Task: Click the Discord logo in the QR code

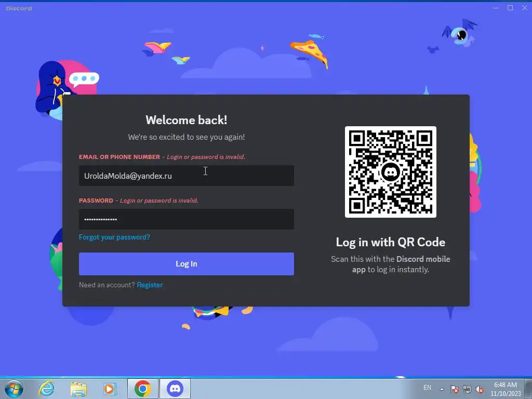Action: point(391,172)
